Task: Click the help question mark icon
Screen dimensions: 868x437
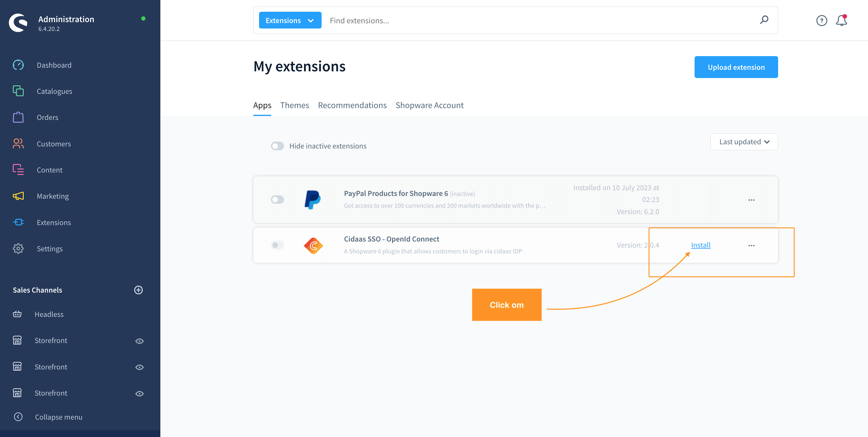Action: point(821,21)
